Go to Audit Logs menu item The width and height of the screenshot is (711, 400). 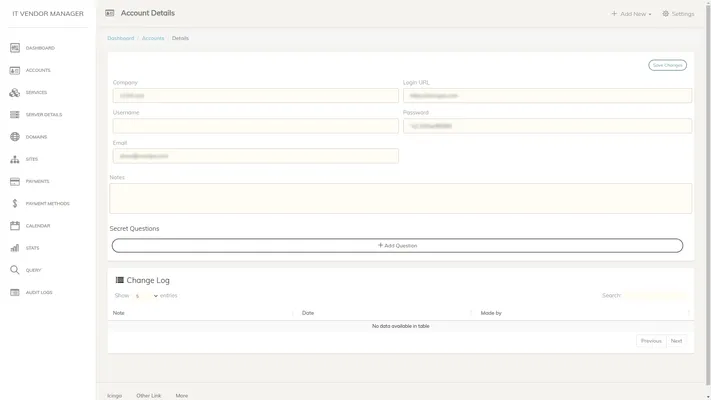(39, 292)
